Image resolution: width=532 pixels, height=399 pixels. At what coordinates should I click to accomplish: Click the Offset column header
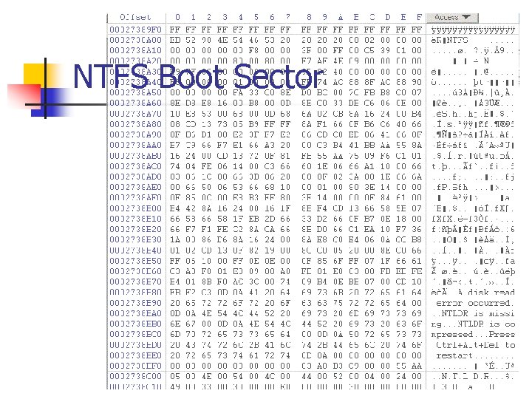[135, 17]
